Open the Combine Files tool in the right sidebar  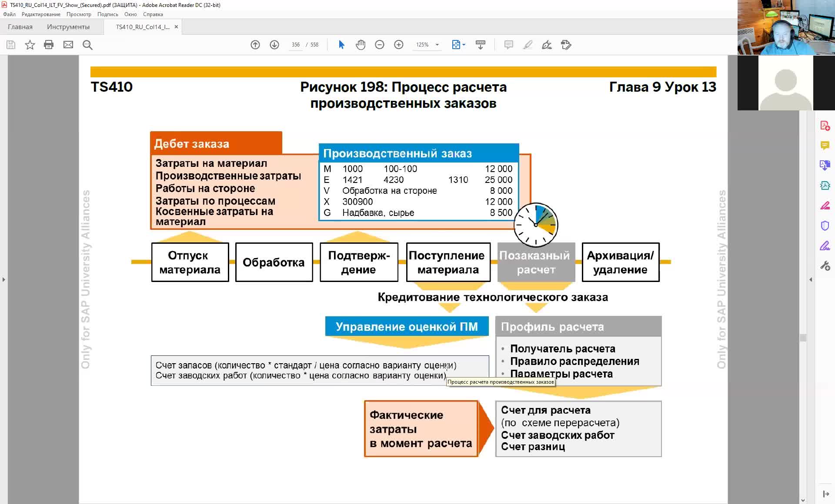pos(825,165)
